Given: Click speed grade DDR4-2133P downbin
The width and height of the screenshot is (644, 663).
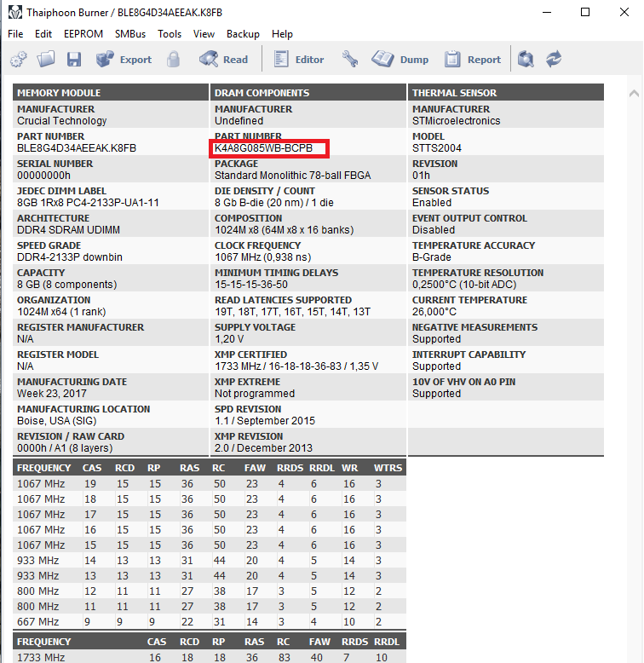Looking at the screenshot, I should [70, 257].
